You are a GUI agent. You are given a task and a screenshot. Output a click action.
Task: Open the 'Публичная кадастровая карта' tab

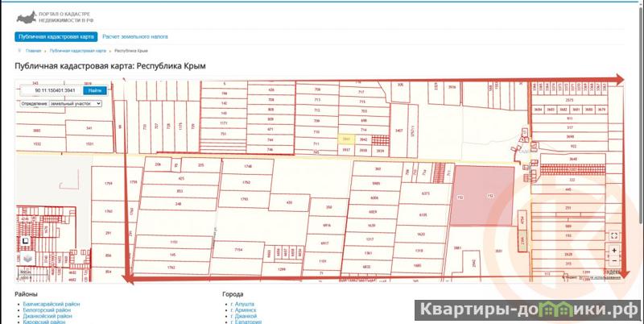[56, 37]
